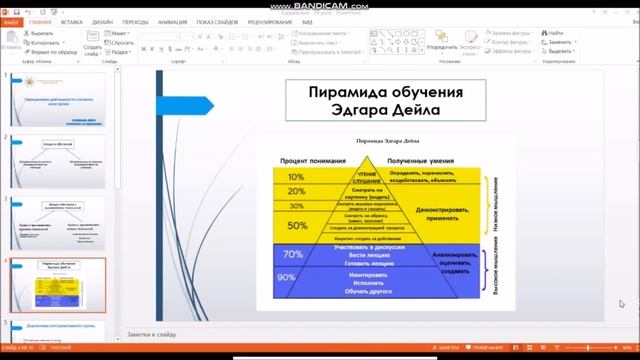Toggle align text left

pyautogui.click(x=231, y=49)
